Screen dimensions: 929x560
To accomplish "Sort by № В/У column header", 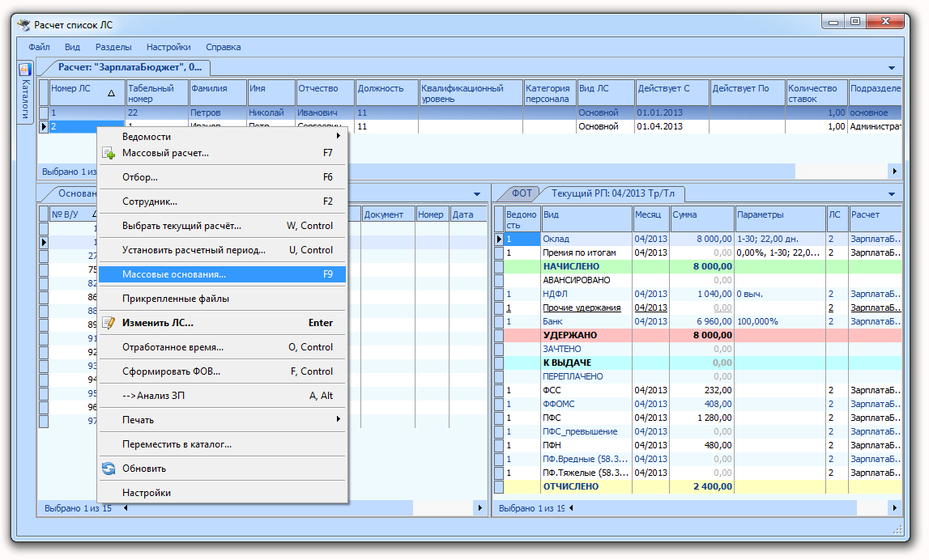I will [x=73, y=214].
